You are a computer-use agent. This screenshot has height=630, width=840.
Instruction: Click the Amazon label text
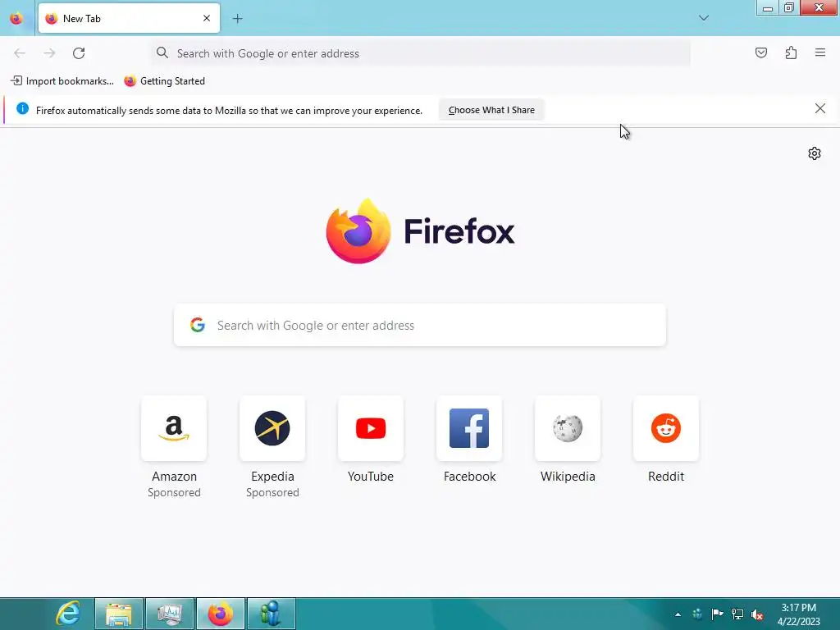pyautogui.click(x=174, y=477)
